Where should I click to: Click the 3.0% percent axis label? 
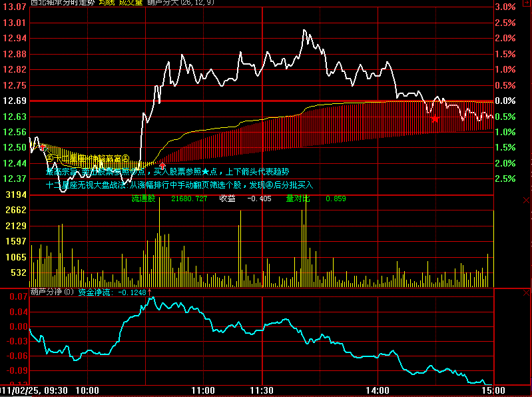(x=505, y=7)
